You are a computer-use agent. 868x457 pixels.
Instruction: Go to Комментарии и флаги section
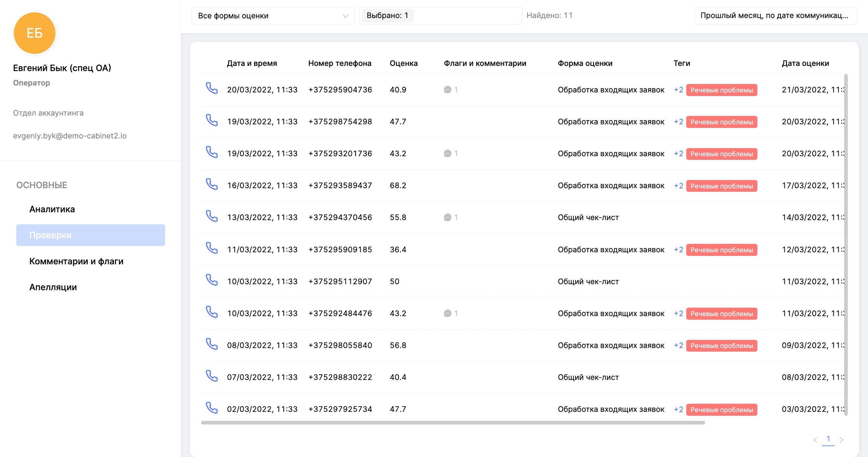(x=76, y=261)
